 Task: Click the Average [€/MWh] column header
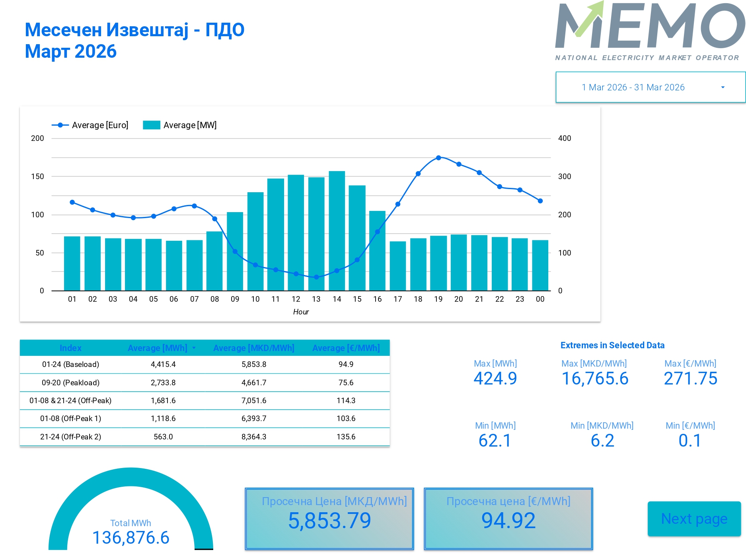point(346,348)
